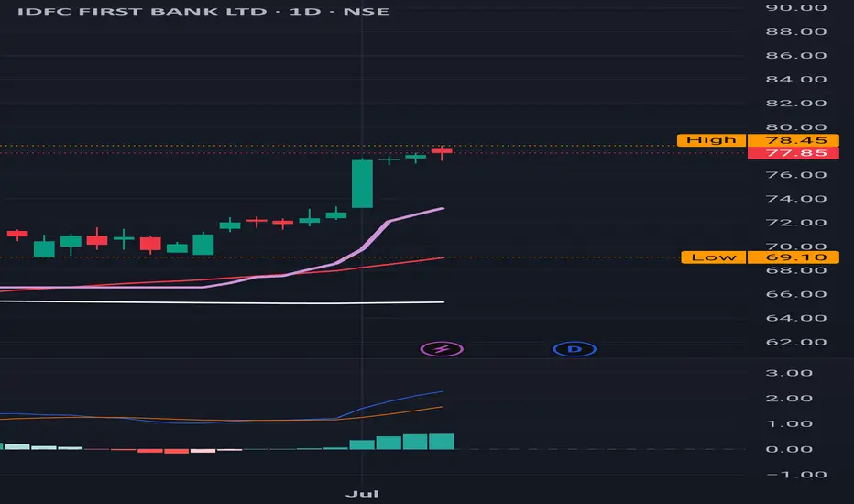The width and height of the screenshot is (854, 504).
Task: Click the white flat moving average line
Action: click(223, 302)
